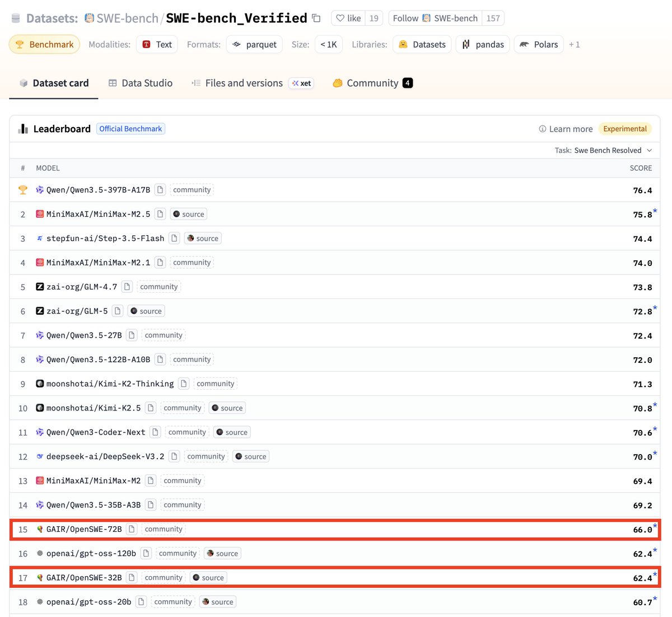Click the Experimental badge
This screenshot has width=672, height=617.
(625, 129)
